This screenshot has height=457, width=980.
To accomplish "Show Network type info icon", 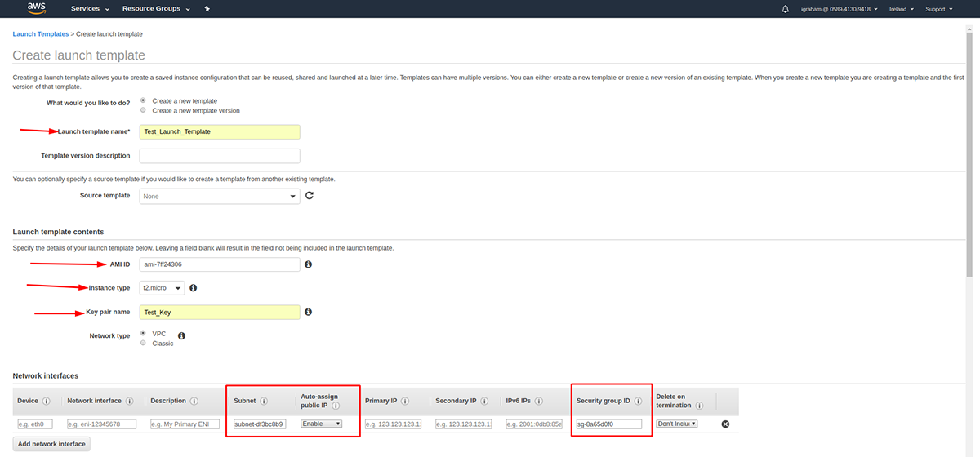I will pyautogui.click(x=181, y=335).
